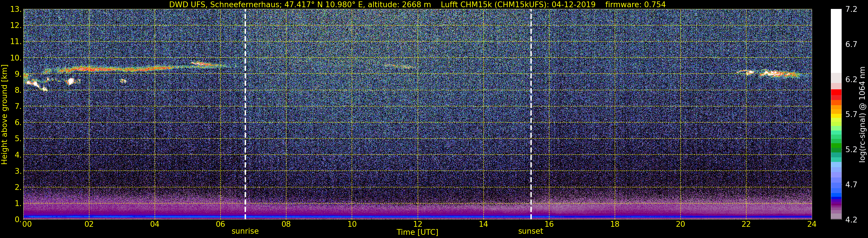Click height axis tick label 12.
868x238 pixels.
pyautogui.click(x=16, y=26)
